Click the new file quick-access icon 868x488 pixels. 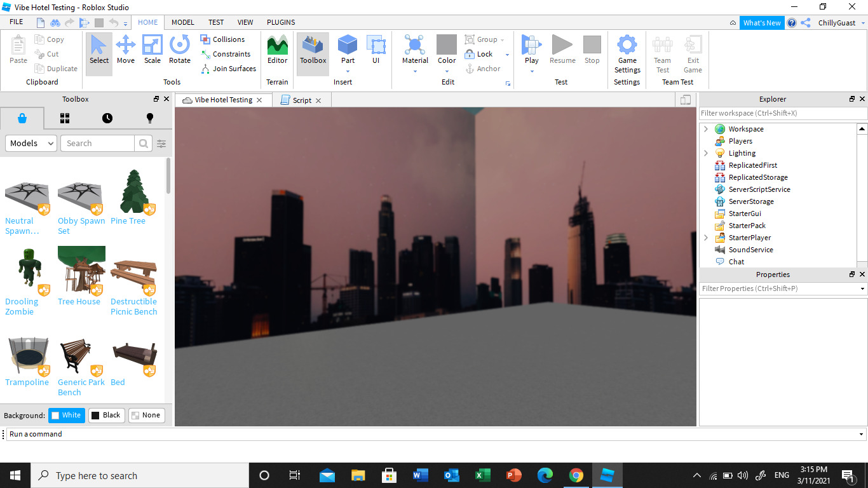click(x=41, y=22)
